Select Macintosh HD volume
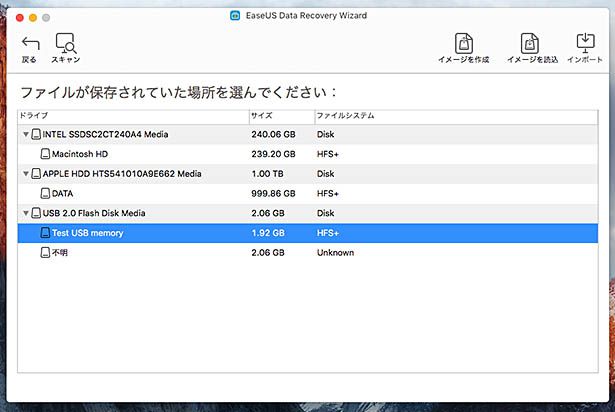This screenshot has height=412, width=615. [308, 154]
